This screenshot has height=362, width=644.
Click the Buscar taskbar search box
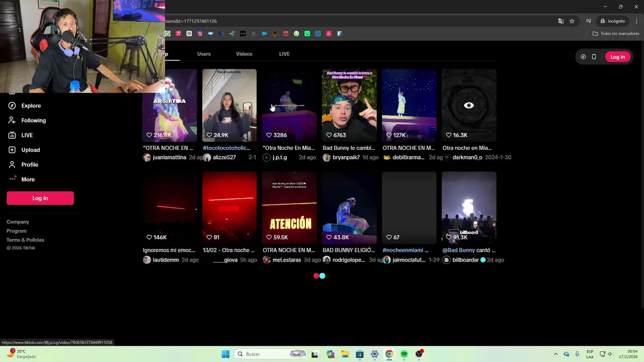[271, 354]
